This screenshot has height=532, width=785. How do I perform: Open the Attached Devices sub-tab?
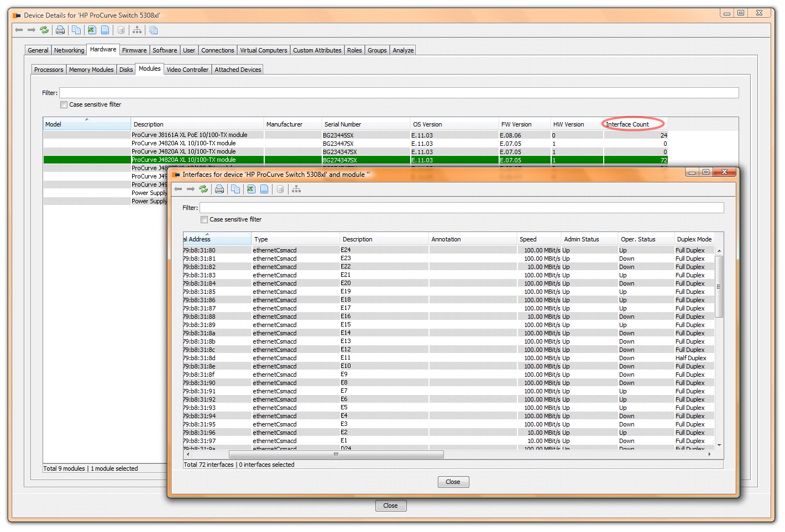[x=238, y=70]
